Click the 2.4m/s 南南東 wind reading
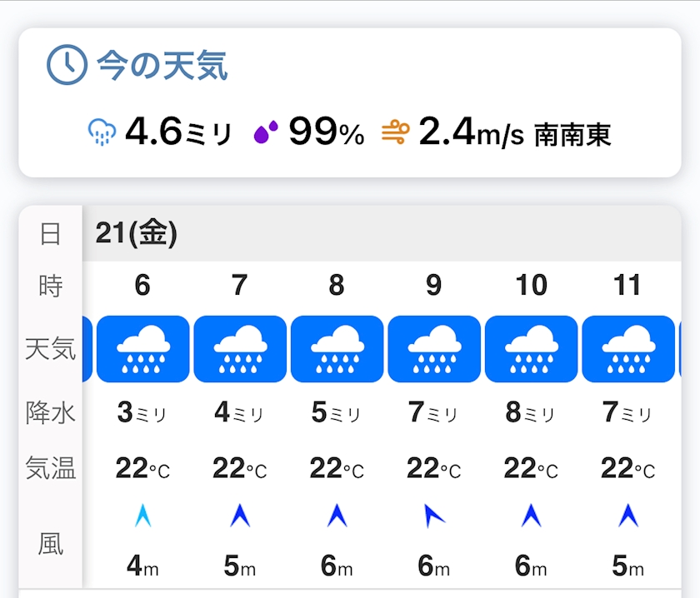Screen dimensions: 700x598 point(514,132)
